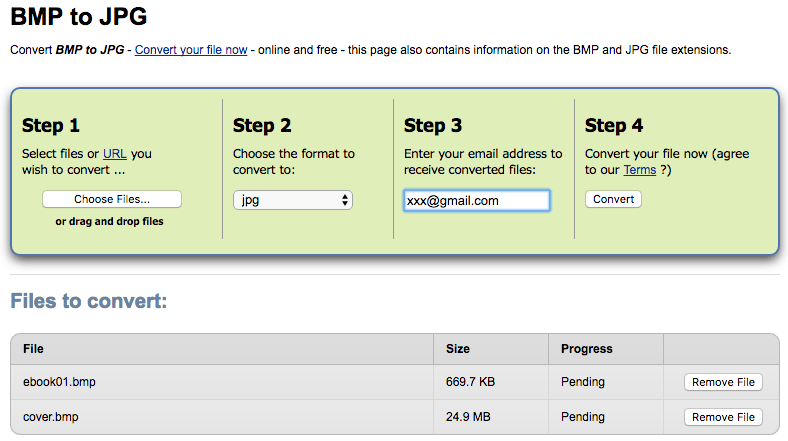The image size is (788, 441).
Task: Click the Progress column header
Action: pyautogui.click(x=586, y=349)
